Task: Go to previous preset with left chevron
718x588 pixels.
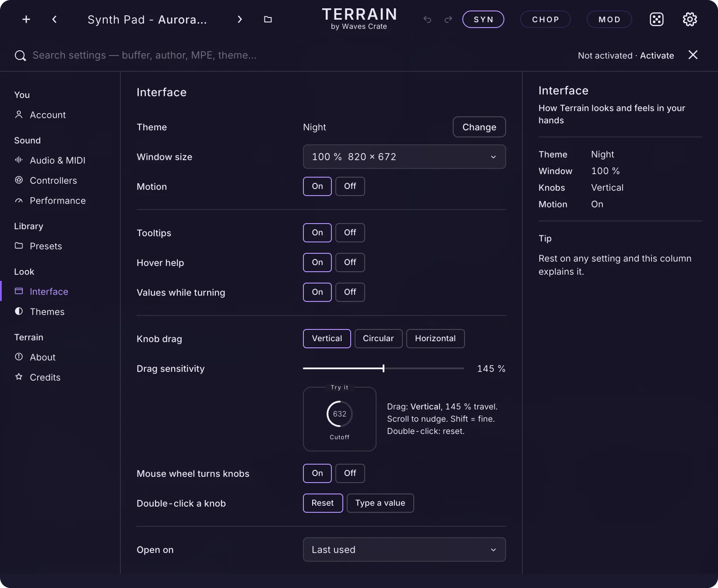Action: pyautogui.click(x=54, y=19)
